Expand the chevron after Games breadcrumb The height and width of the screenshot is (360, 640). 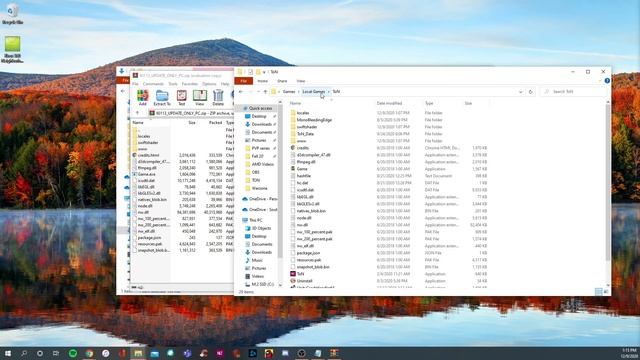[x=298, y=92]
